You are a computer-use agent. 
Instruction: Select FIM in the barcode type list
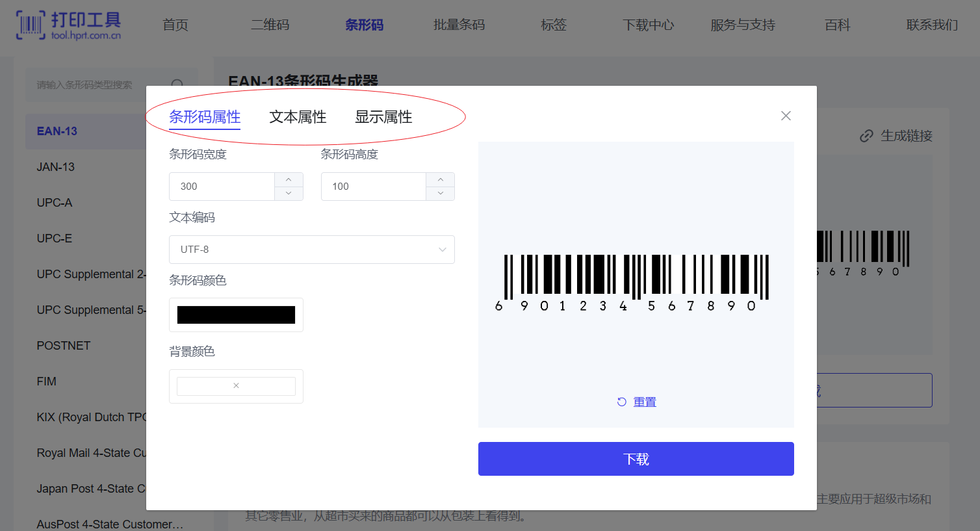point(47,382)
